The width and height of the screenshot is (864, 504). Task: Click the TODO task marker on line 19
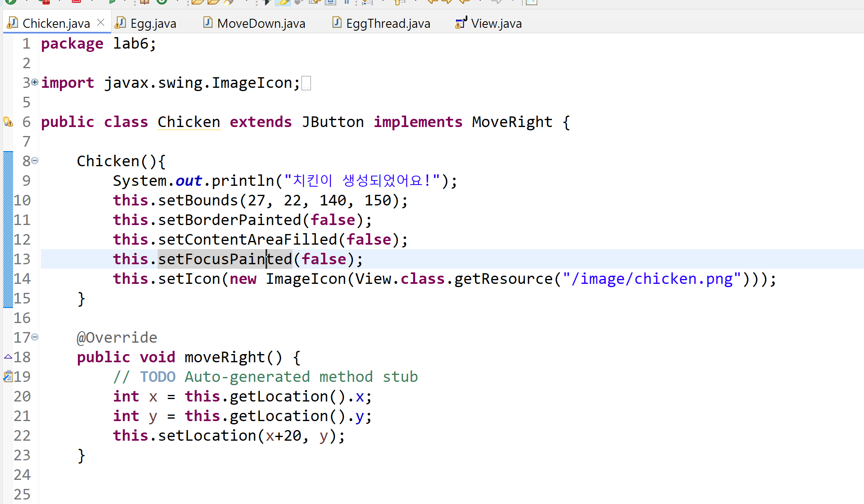pyautogui.click(x=8, y=376)
